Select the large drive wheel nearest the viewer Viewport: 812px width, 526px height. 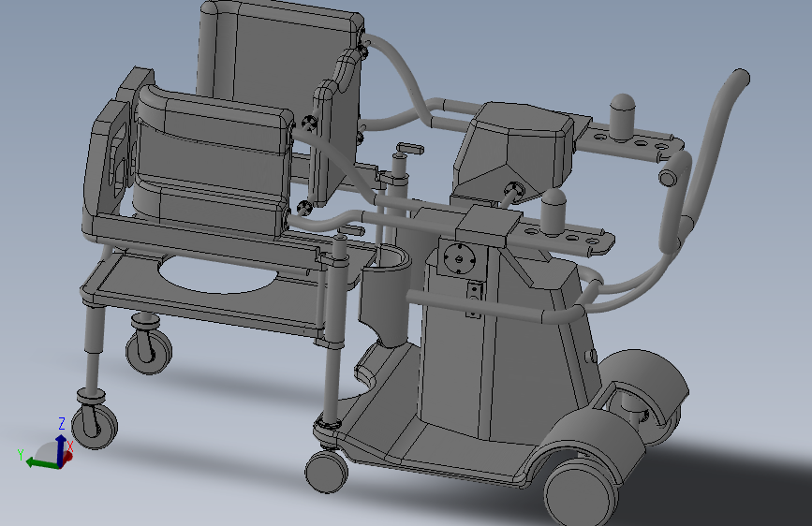coord(582,492)
